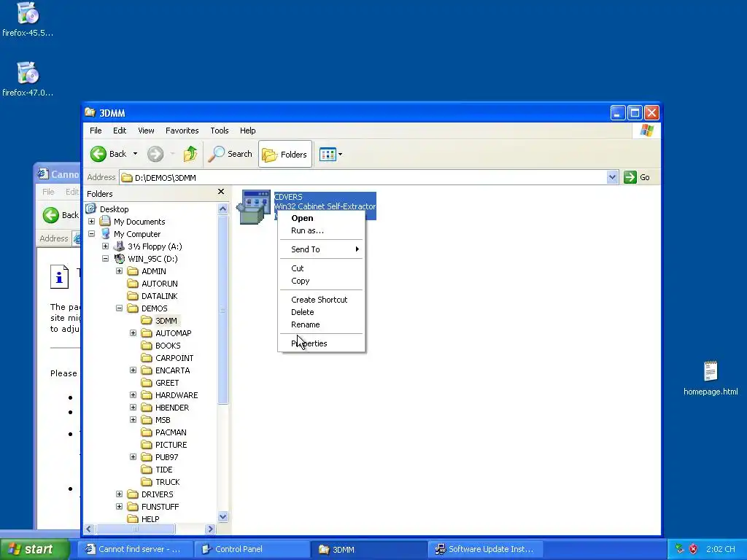Expand the HARDWARE folder node
Viewport: 747px width, 560px height.
pos(133,394)
